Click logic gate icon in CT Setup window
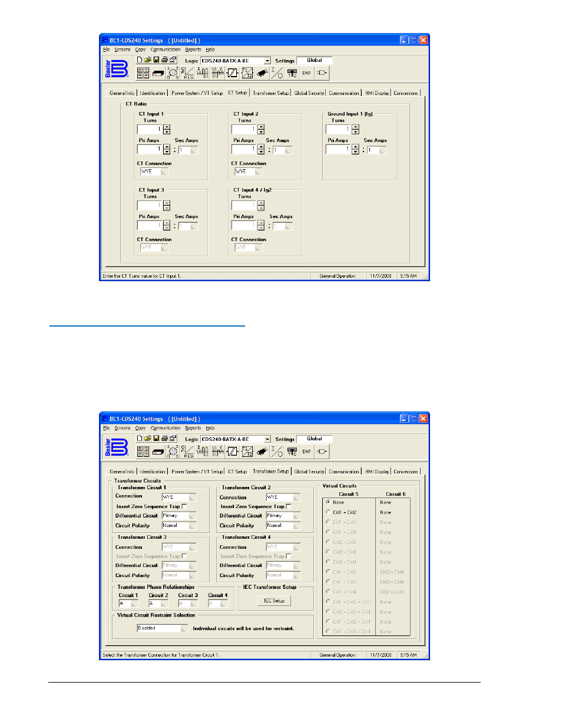The height and width of the screenshot is (728, 562). pyautogui.click(x=322, y=73)
